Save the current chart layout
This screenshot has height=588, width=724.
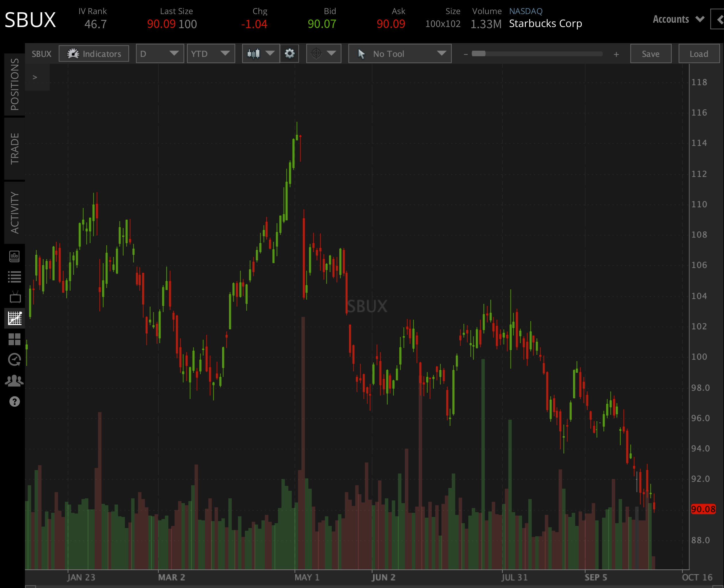(650, 53)
